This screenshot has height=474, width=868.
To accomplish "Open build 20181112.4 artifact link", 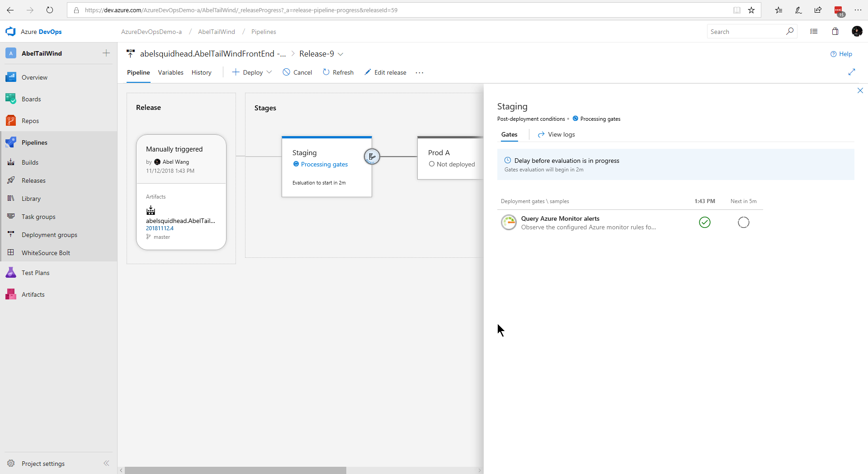I will tap(160, 228).
